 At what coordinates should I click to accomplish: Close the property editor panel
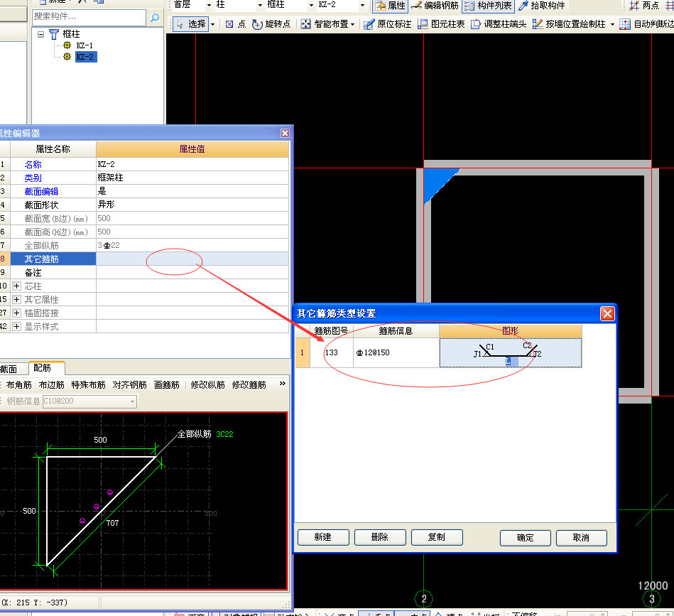pyautogui.click(x=285, y=134)
